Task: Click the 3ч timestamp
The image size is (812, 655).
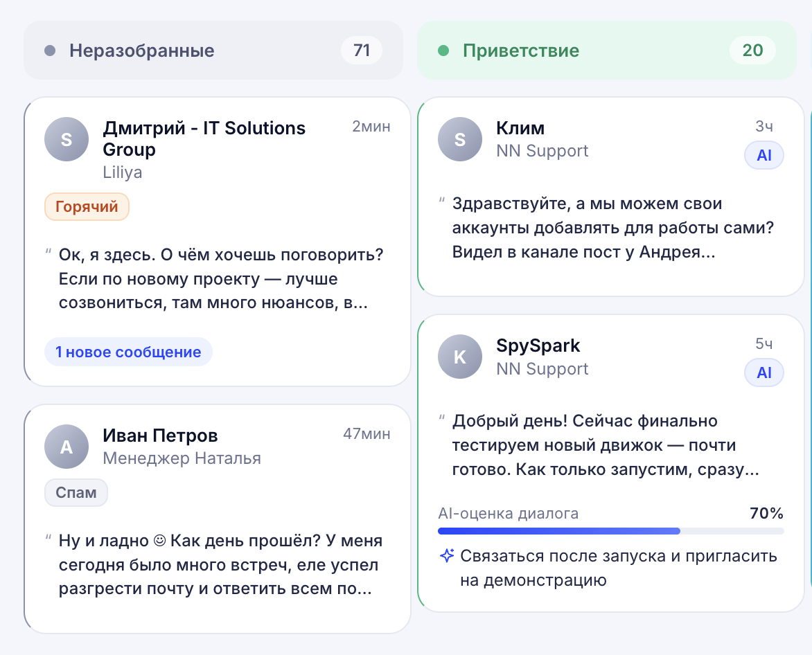Action: coord(764,126)
